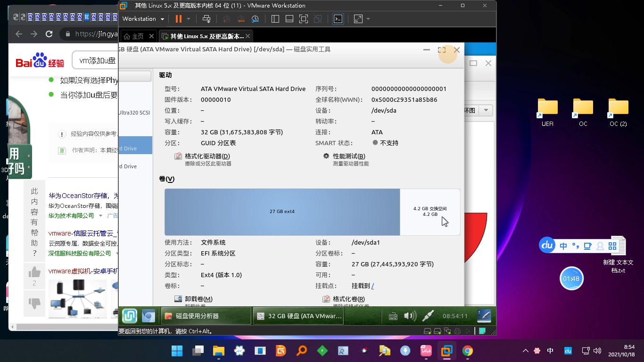The width and height of the screenshot is (644, 362).
Task: Expand the power options arrow beside pause
Action: tap(189, 19)
